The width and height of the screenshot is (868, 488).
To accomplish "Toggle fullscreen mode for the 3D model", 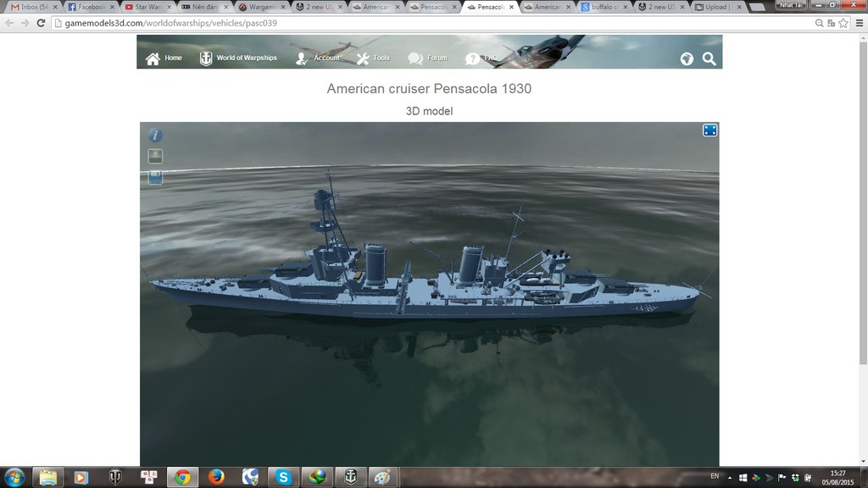I will 710,130.
